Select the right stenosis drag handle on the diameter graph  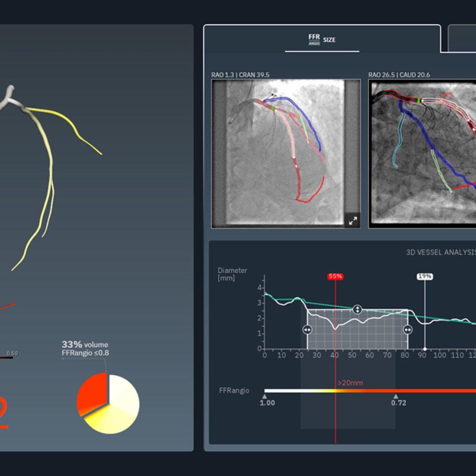[x=408, y=330]
